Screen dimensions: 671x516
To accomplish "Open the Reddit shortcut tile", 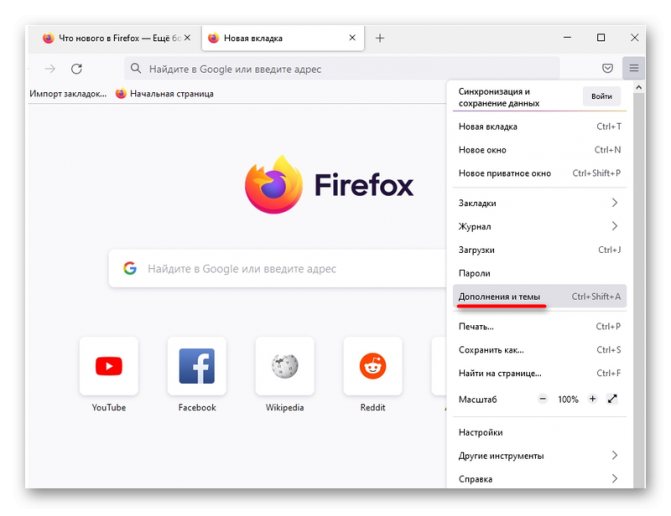I will click(373, 366).
